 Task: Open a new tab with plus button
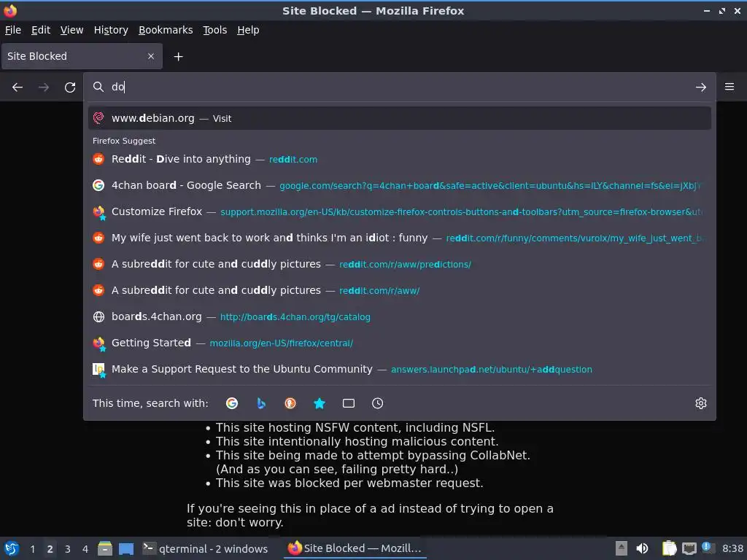click(x=178, y=57)
